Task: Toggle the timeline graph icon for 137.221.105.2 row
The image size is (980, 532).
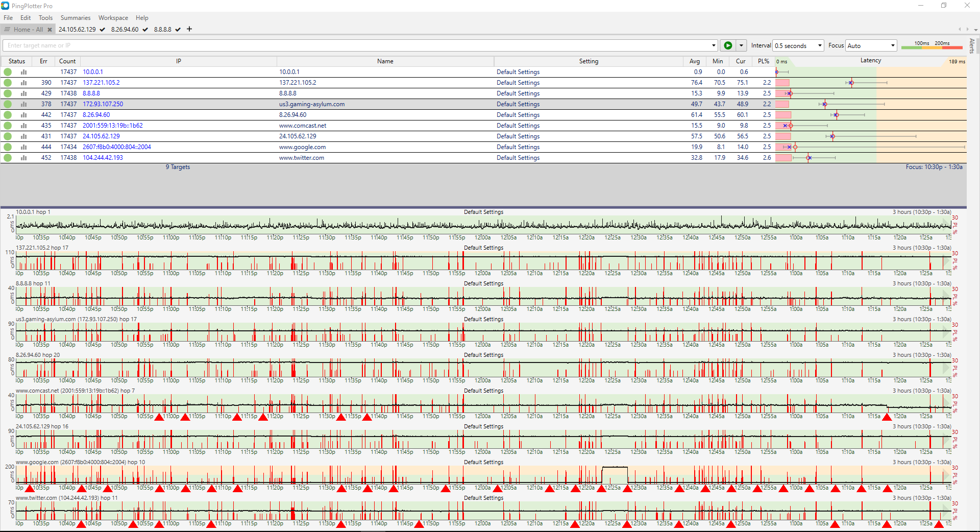Action: pos(23,83)
